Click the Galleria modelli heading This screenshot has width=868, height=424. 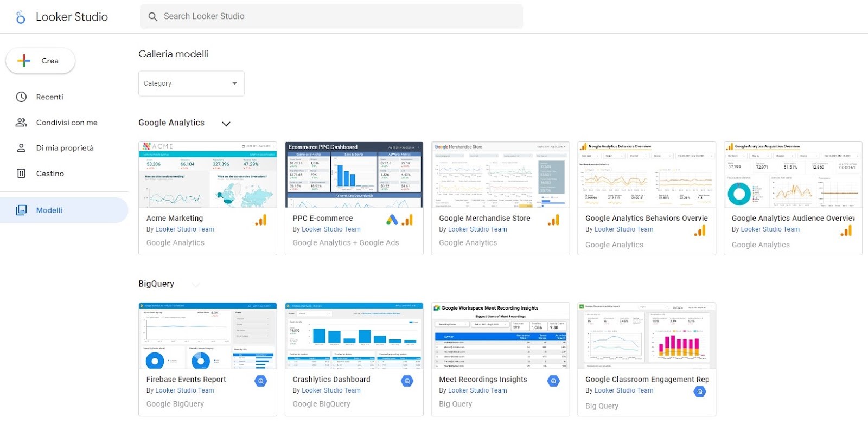(174, 54)
